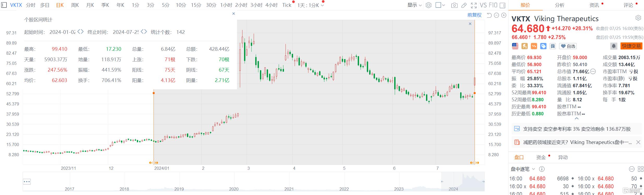Click the left range handle at 2024/01
644x195 pixels.
pos(154,163)
